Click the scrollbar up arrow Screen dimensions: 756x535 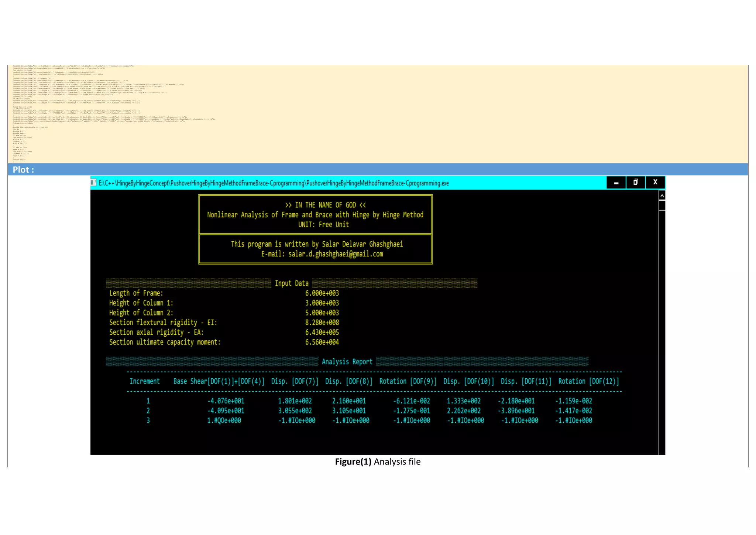click(662, 195)
